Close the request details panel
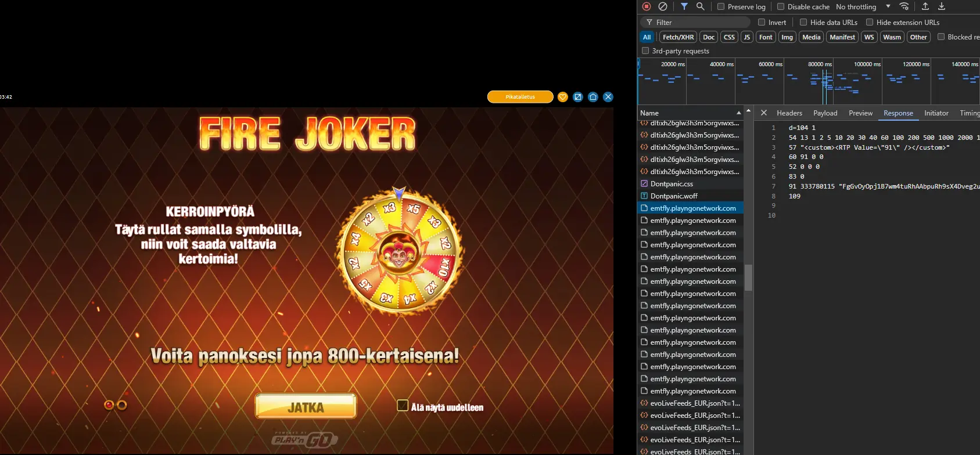 coord(764,113)
